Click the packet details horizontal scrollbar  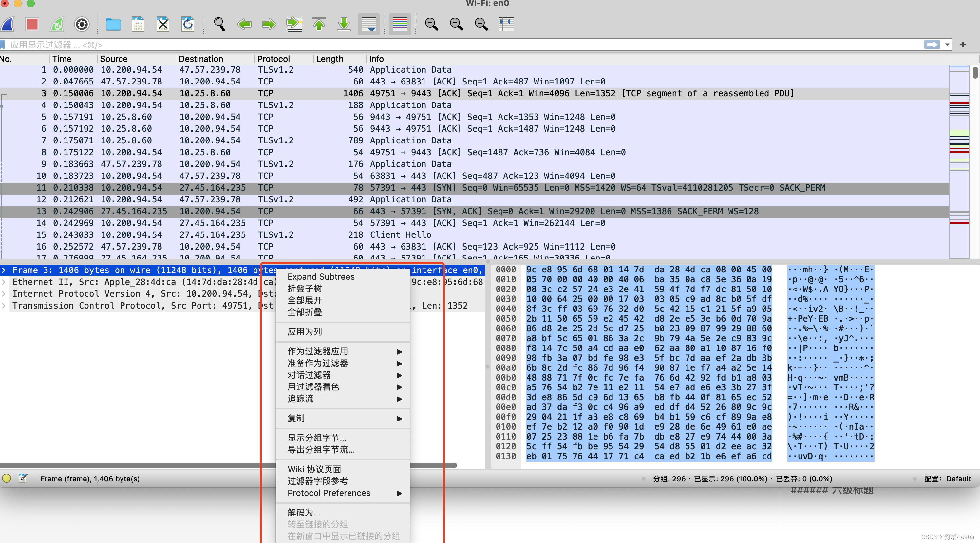tap(228, 465)
